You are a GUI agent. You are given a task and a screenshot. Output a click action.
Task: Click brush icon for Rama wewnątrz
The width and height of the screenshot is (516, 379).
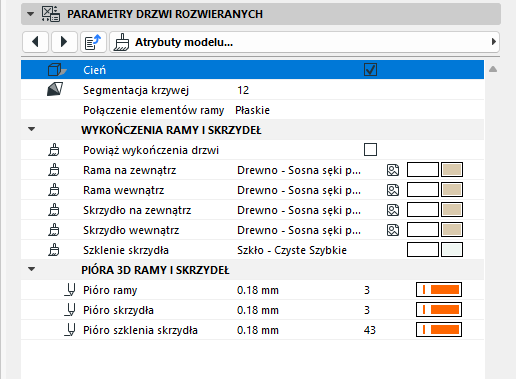(x=54, y=190)
